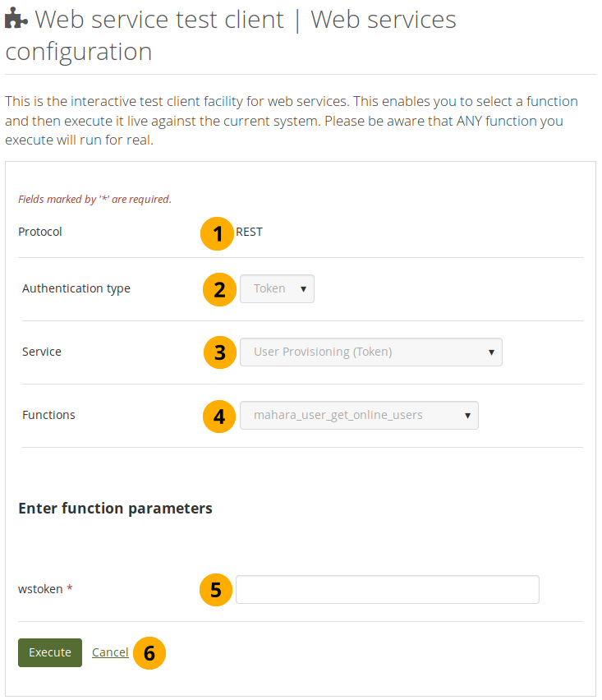The height and width of the screenshot is (700, 602).
Task: Click the Service field label
Action: click(x=42, y=352)
